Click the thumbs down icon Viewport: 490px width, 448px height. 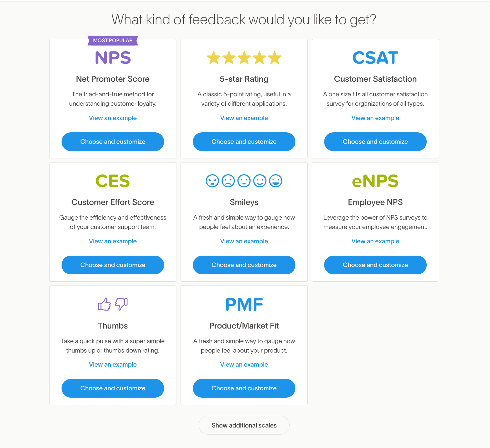click(x=122, y=305)
